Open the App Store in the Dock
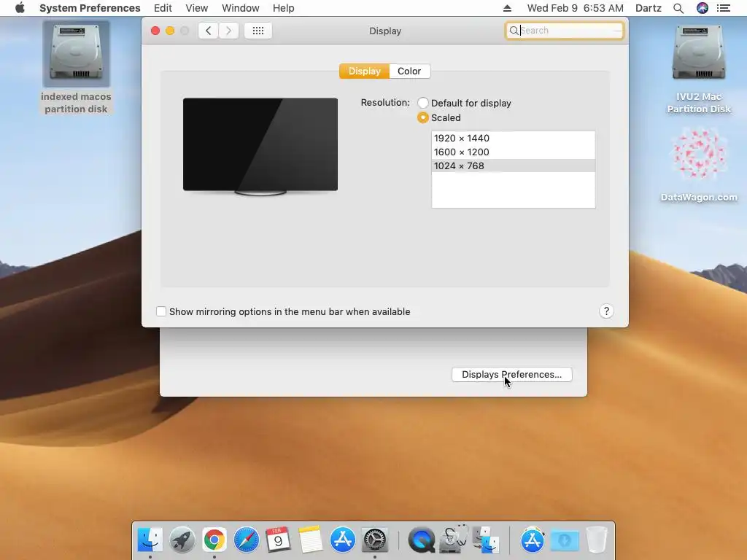The width and height of the screenshot is (747, 560). click(343, 540)
